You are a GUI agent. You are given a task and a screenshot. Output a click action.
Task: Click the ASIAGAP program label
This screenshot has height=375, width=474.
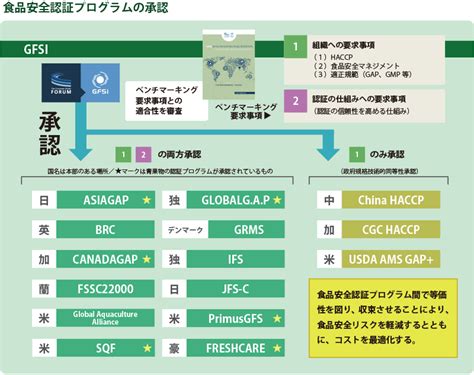106,200
